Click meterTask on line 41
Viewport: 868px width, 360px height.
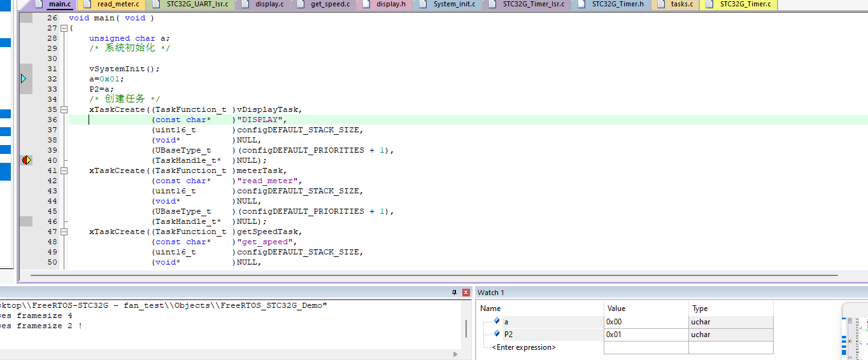(260, 170)
